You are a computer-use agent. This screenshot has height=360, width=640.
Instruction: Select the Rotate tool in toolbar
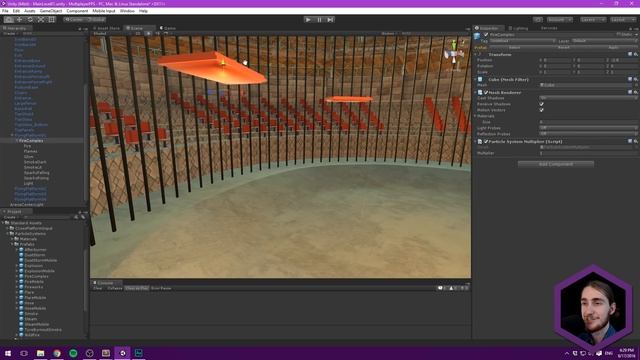[30, 19]
